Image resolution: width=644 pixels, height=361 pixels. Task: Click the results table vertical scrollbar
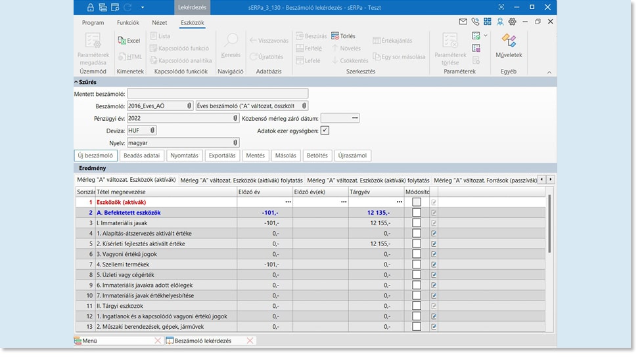550,223
